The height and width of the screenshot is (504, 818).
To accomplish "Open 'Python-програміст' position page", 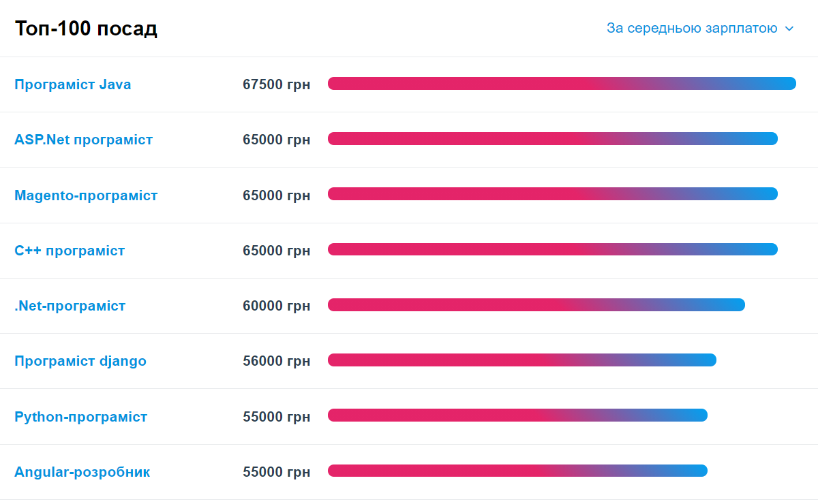I will click(81, 417).
